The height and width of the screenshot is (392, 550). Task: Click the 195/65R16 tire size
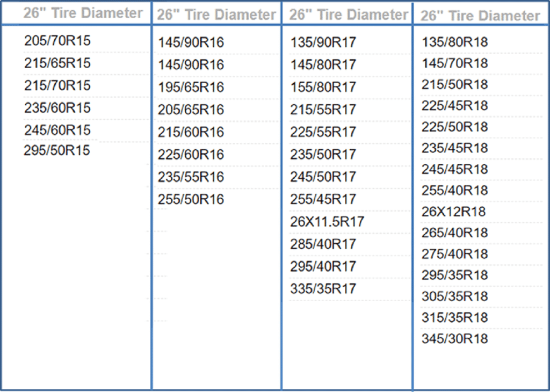[191, 88]
